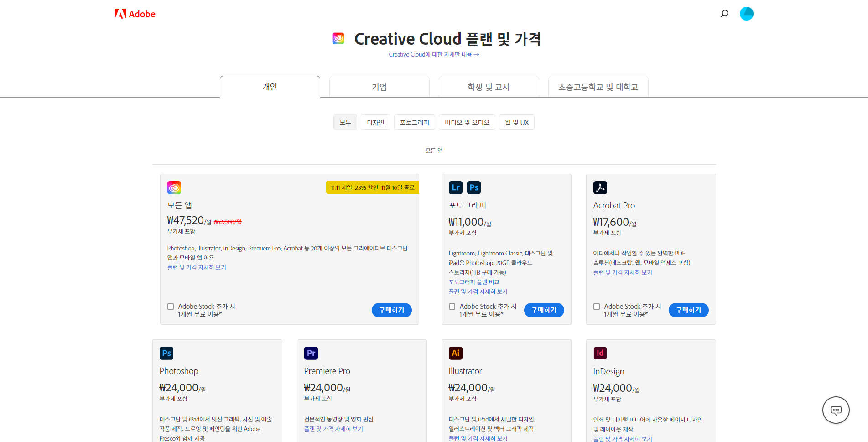Click the Acrobat Pro app icon
This screenshot has width=868, height=442.
[x=600, y=187]
